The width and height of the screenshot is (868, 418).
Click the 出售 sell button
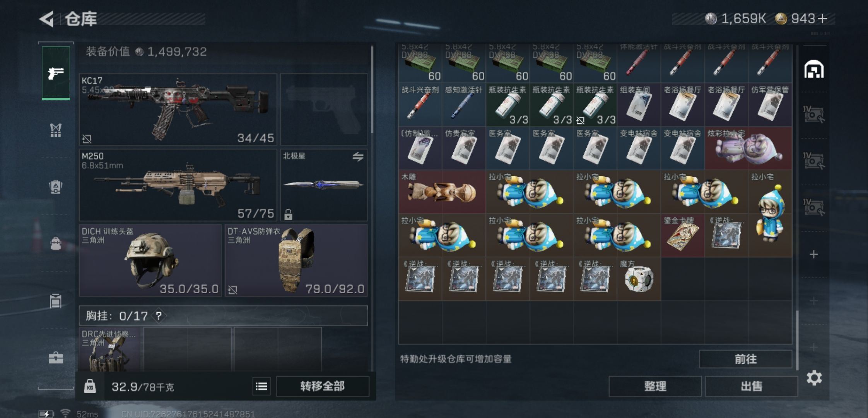751,386
